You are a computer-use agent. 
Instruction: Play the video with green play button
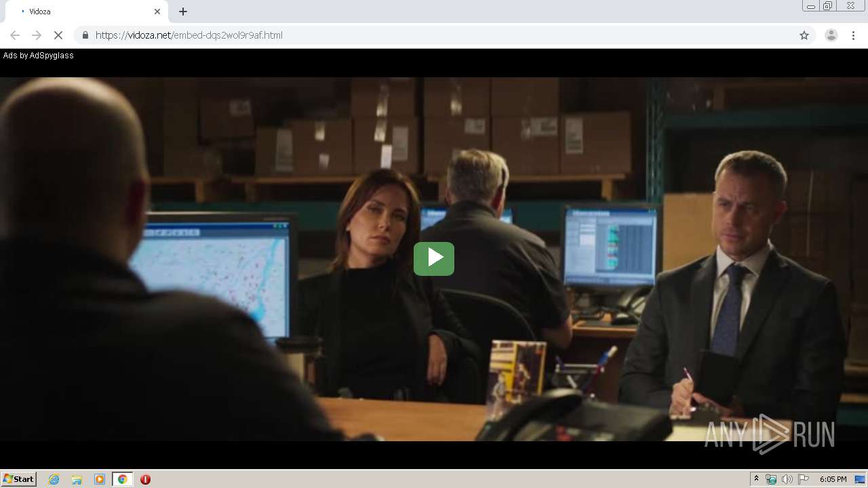coord(434,259)
